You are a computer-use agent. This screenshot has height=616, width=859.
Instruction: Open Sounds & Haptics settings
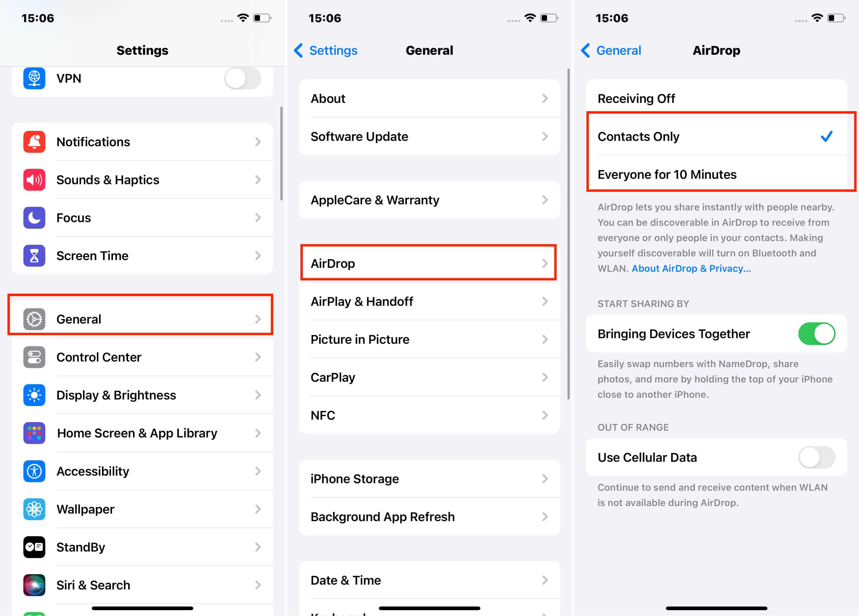tap(142, 179)
